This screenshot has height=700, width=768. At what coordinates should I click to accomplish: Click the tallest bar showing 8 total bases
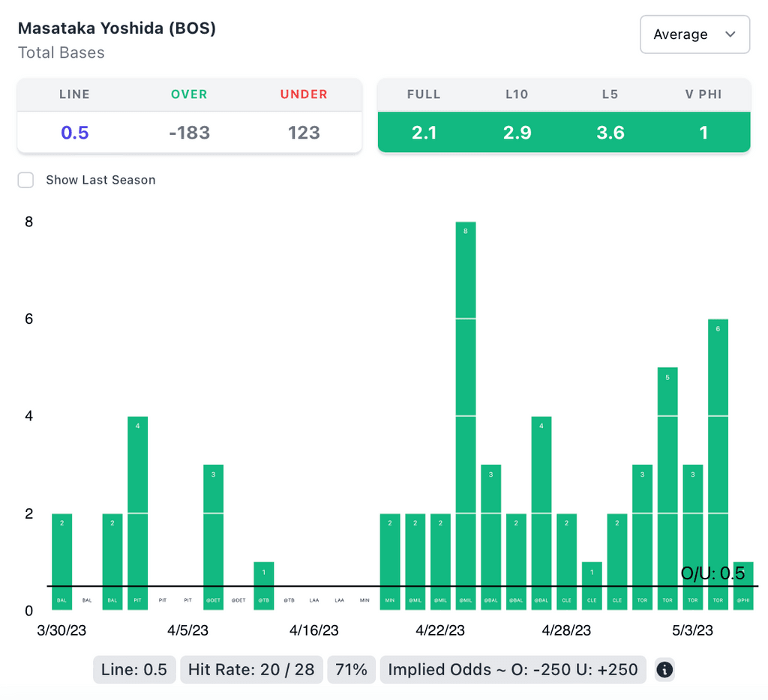pyautogui.click(x=466, y=412)
